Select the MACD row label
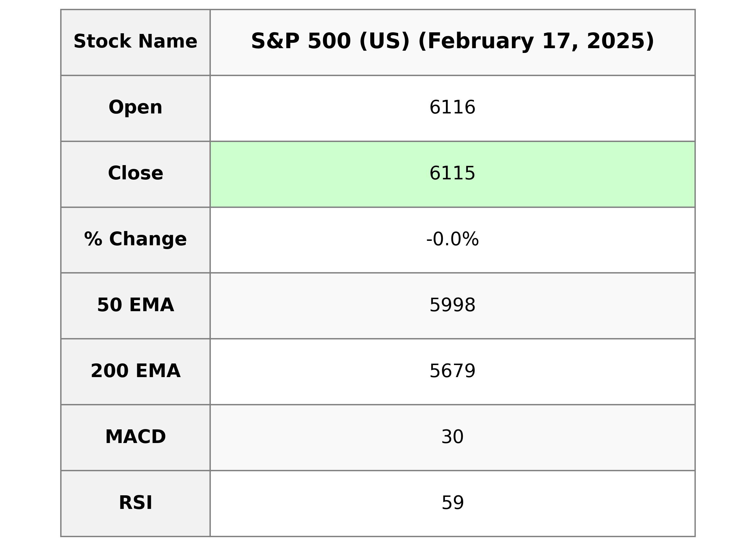Image resolution: width=756 pixels, height=546 pixels. (x=135, y=437)
